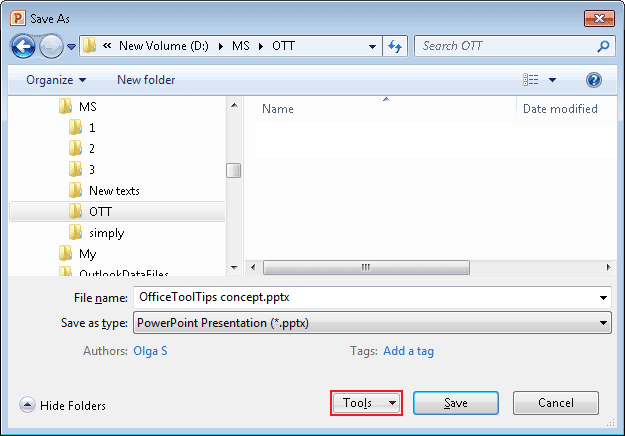The width and height of the screenshot is (625, 436).
Task: Open the Organize menu
Action: point(56,80)
